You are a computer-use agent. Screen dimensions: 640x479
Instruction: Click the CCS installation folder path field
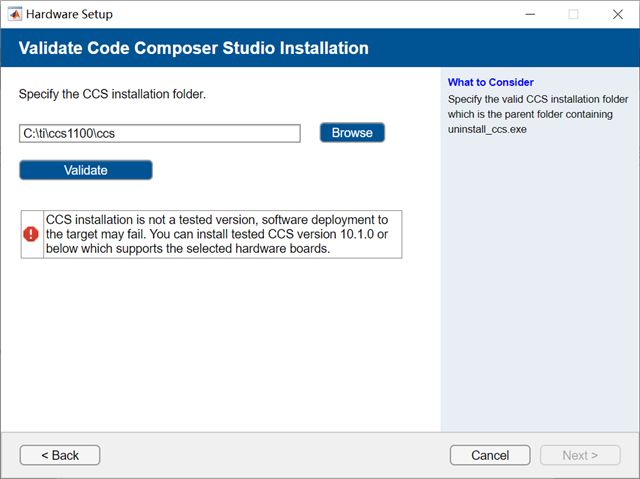[160, 133]
